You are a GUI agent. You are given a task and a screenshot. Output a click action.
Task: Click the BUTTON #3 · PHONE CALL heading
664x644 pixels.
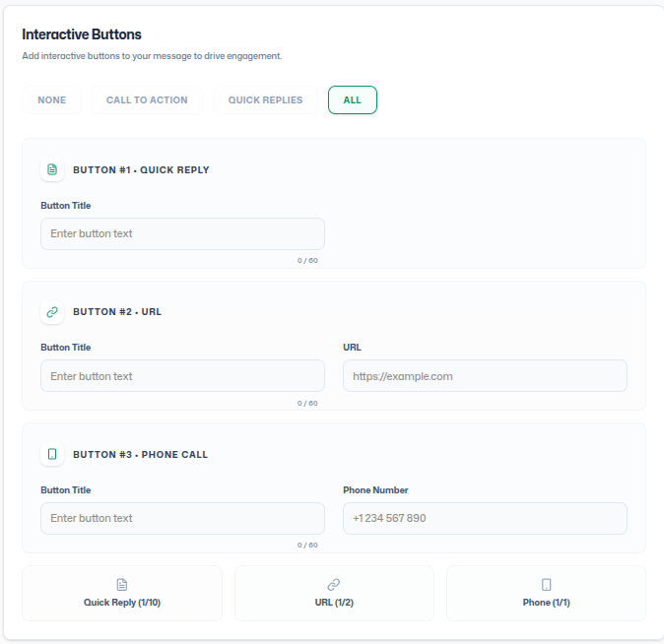[140, 454]
